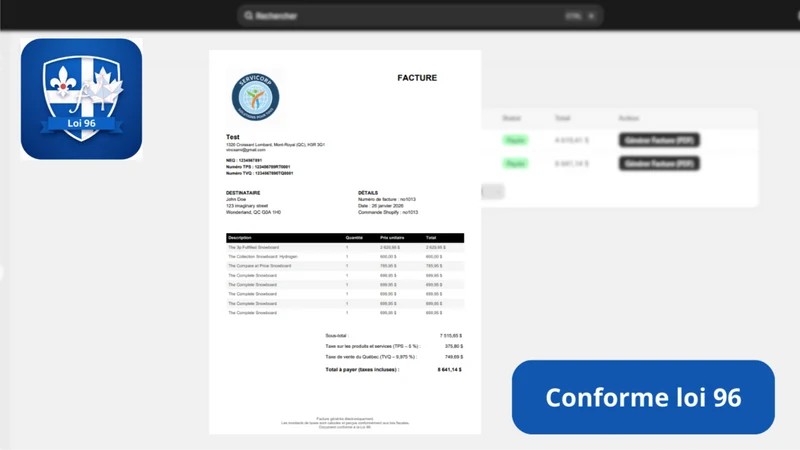800x450 pixels.
Task: Click the Prix unitaire column header
Action: (392, 238)
